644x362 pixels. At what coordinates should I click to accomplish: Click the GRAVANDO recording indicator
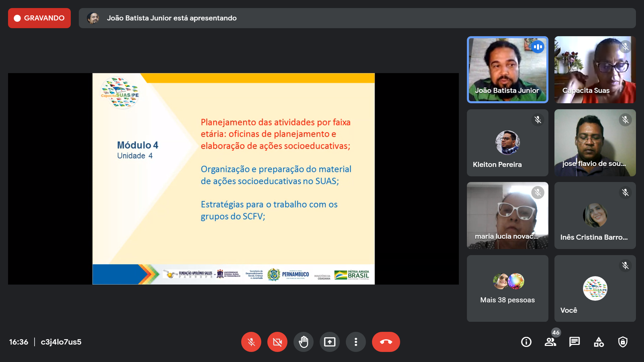click(x=39, y=18)
